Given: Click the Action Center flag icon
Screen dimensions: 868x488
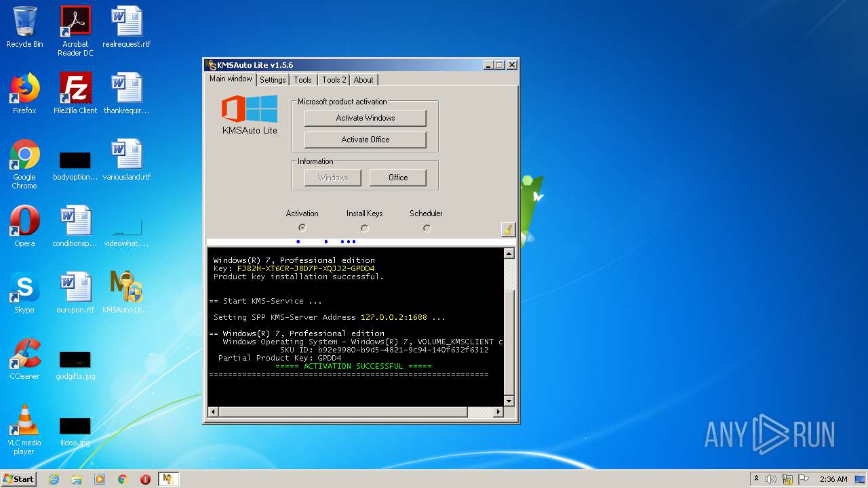Looking at the screenshot, I should click(804, 479).
